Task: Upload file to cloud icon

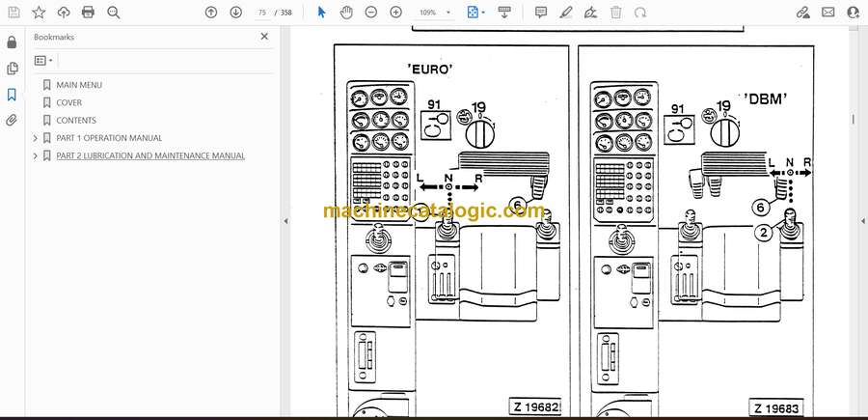Action: (64, 13)
